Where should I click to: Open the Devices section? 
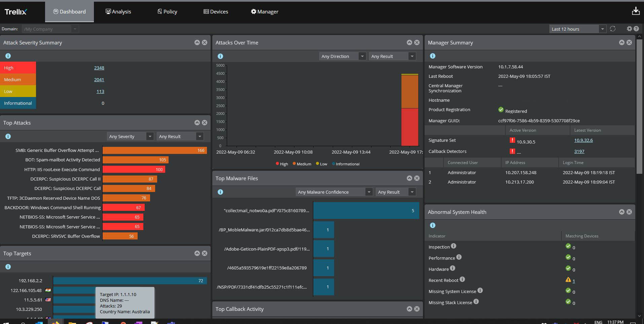216,11
